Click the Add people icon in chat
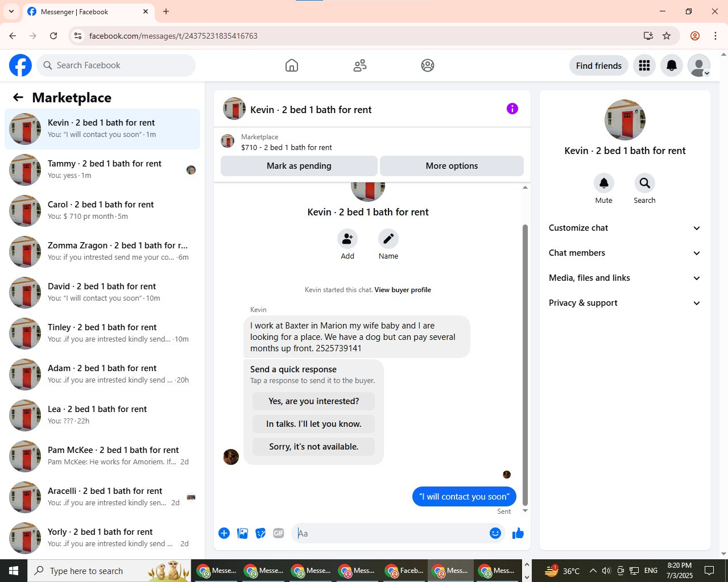The width and height of the screenshot is (728, 582). pyautogui.click(x=348, y=239)
